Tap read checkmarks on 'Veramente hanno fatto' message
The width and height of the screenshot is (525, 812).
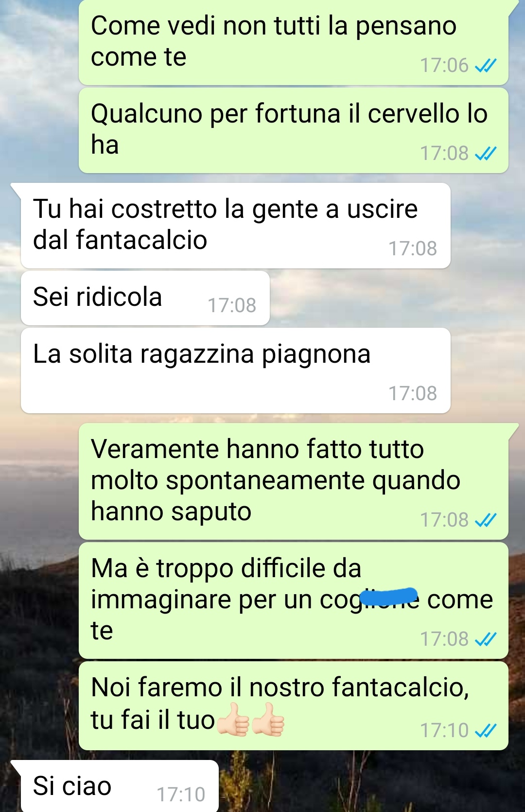(x=486, y=520)
